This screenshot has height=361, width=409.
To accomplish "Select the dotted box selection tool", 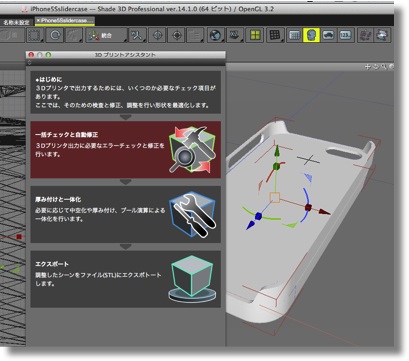I will coord(34,35).
